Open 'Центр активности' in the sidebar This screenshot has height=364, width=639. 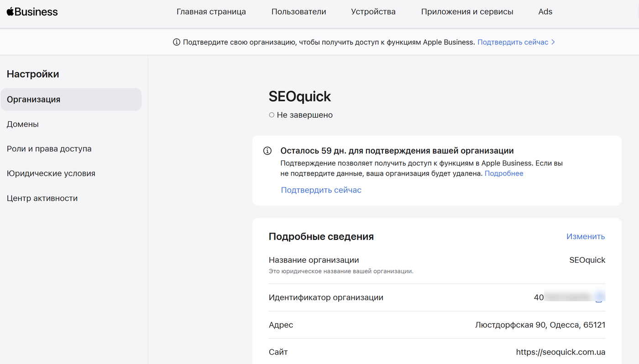[42, 198]
